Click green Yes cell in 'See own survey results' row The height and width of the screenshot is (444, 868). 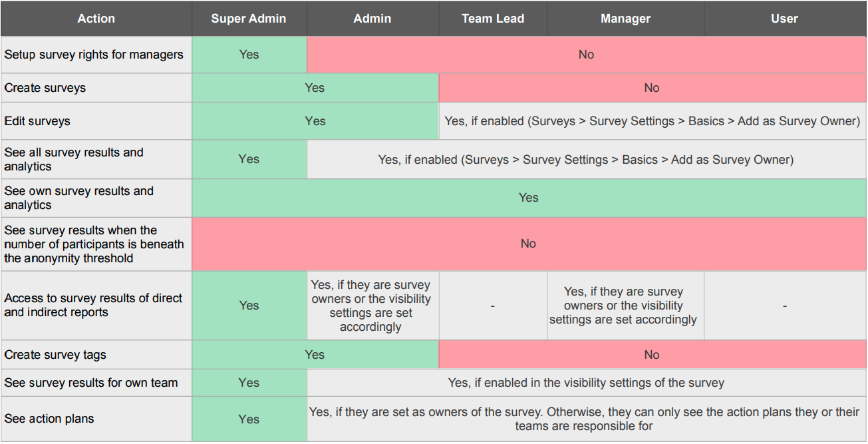click(x=529, y=198)
